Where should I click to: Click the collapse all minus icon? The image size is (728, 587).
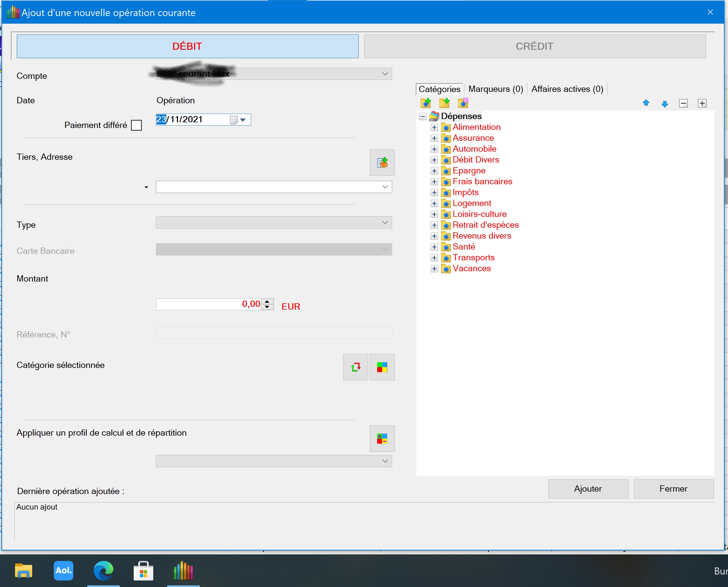point(683,104)
